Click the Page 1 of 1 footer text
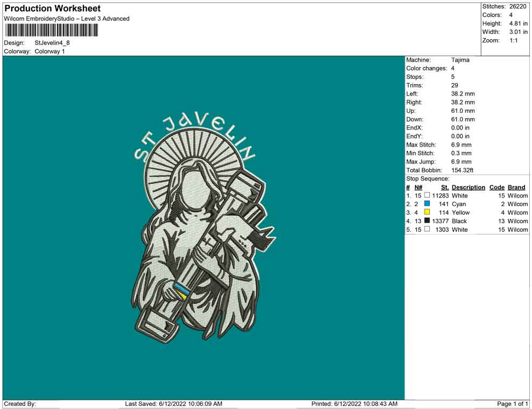 [512, 404]
